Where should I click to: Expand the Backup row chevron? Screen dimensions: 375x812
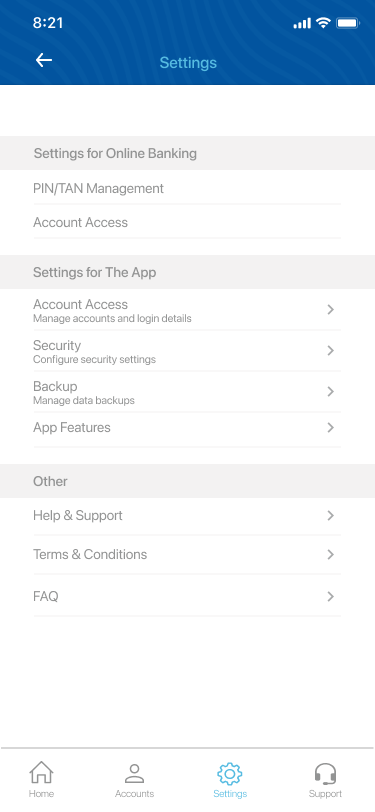point(330,392)
